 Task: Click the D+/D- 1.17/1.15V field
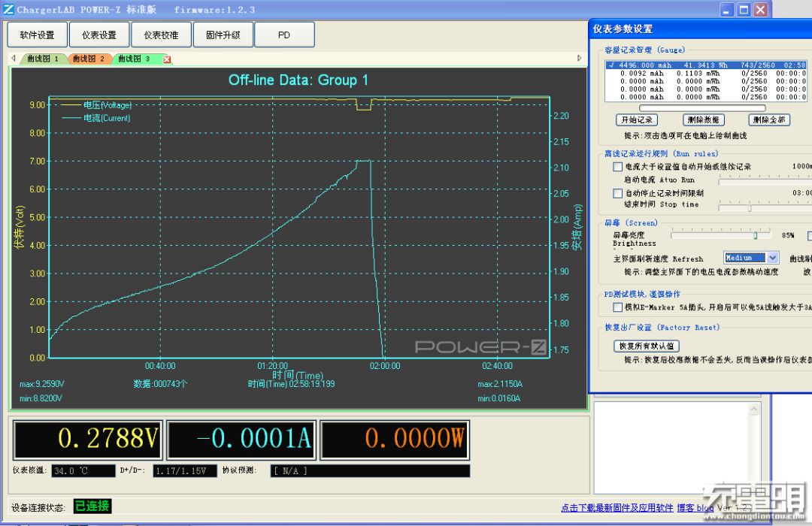pos(185,470)
